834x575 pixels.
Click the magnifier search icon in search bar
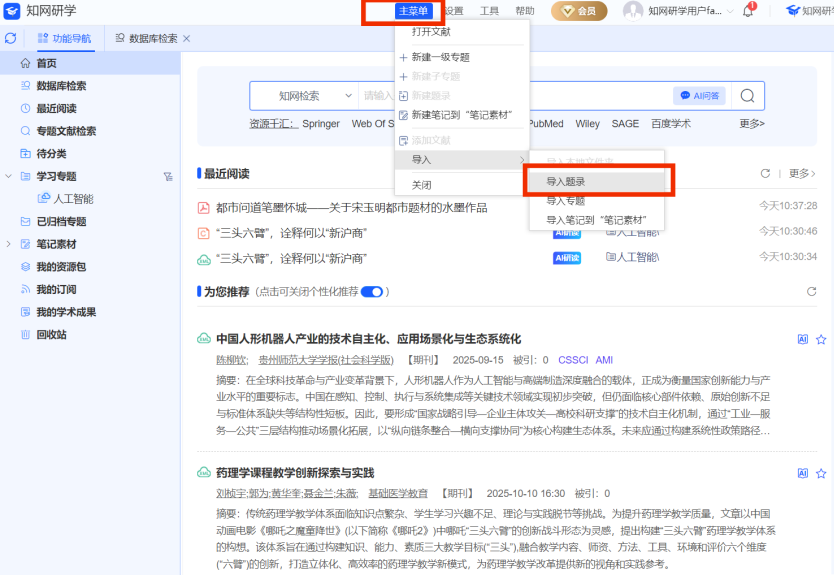(746, 96)
